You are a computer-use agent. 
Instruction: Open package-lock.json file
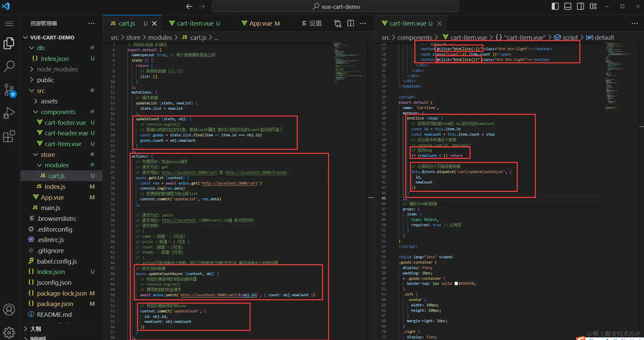click(x=62, y=293)
